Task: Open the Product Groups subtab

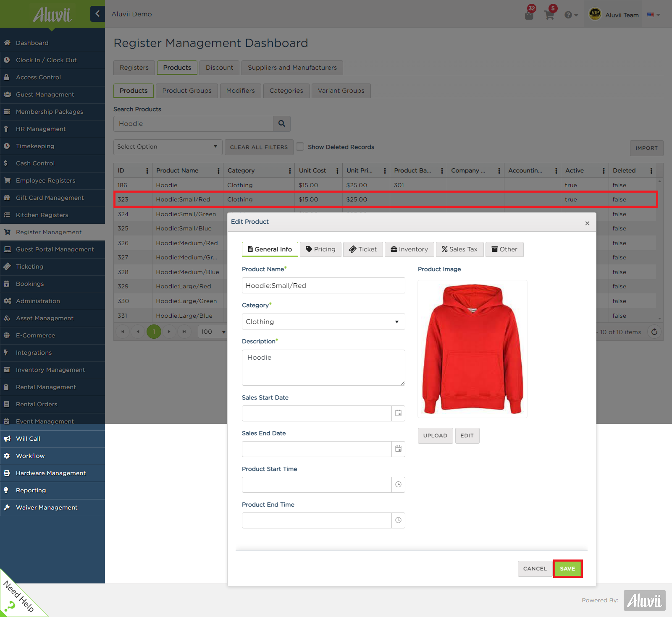Action: coord(187,91)
